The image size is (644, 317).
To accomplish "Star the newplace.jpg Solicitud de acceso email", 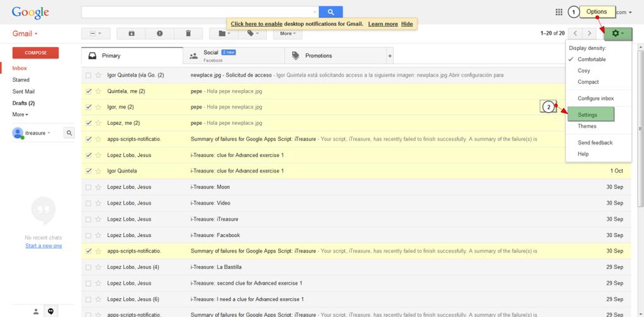I will [98, 75].
